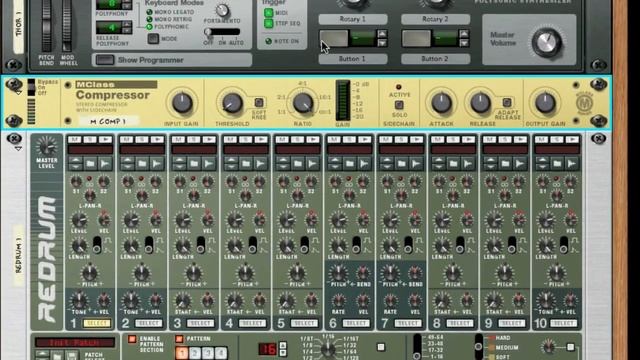Image resolution: width=640 pixels, height=360 pixels.
Task: Click Thor's Master Volume knob
Action: tap(547, 42)
